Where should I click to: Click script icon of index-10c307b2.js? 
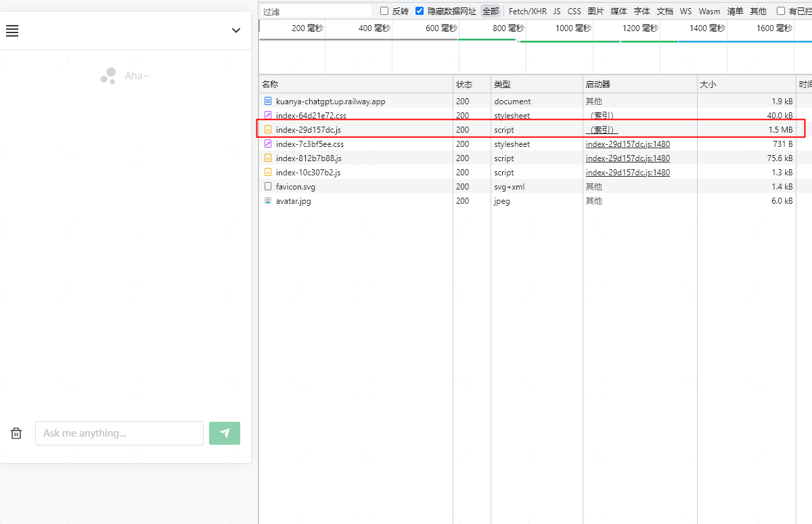(x=268, y=172)
